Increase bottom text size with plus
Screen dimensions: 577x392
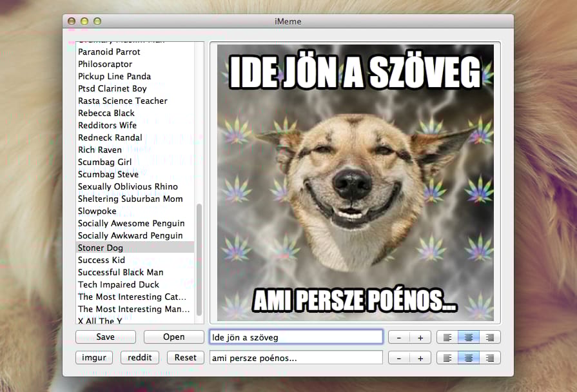point(420,358)
